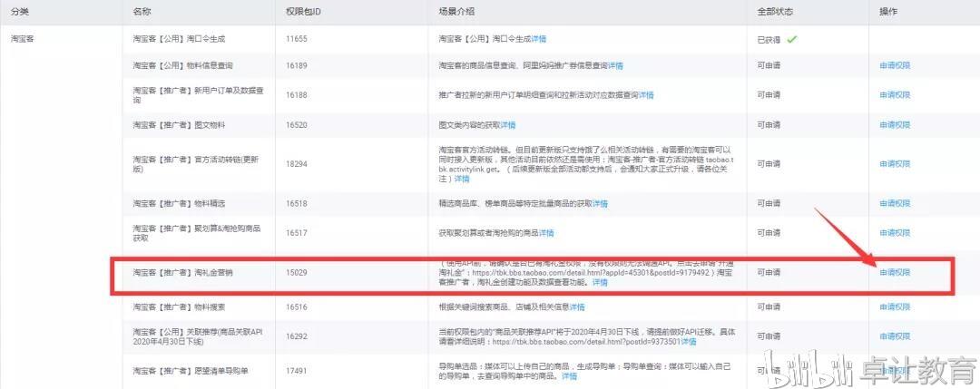The image size is (980, 389).
Task: Open 详情 link in 新用户订单明细查询 description
Action: [x=646, y=95]
